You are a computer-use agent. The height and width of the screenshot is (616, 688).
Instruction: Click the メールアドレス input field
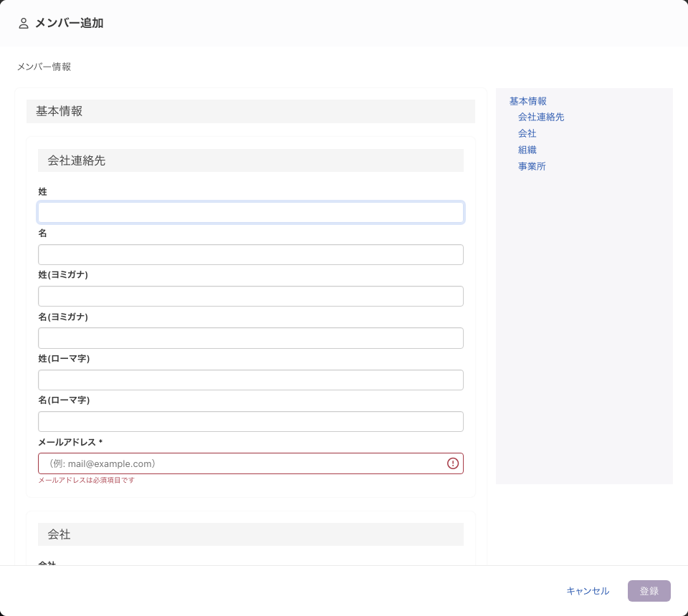point(251,463)
